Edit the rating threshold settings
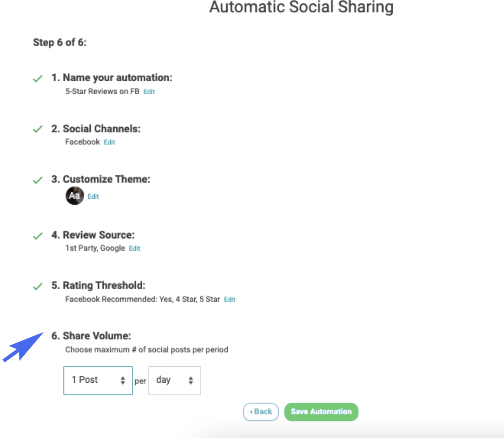Viewport: 504px width, 438px height. click(x=230, y=299)
